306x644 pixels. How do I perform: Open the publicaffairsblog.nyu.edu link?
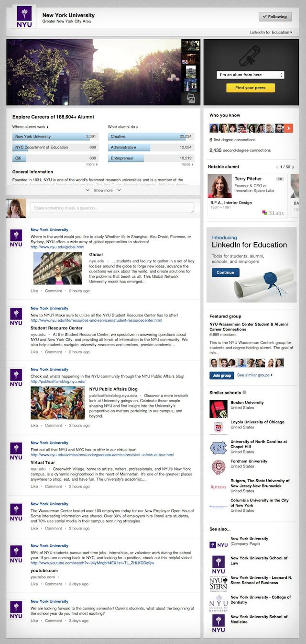click(58, 382)
